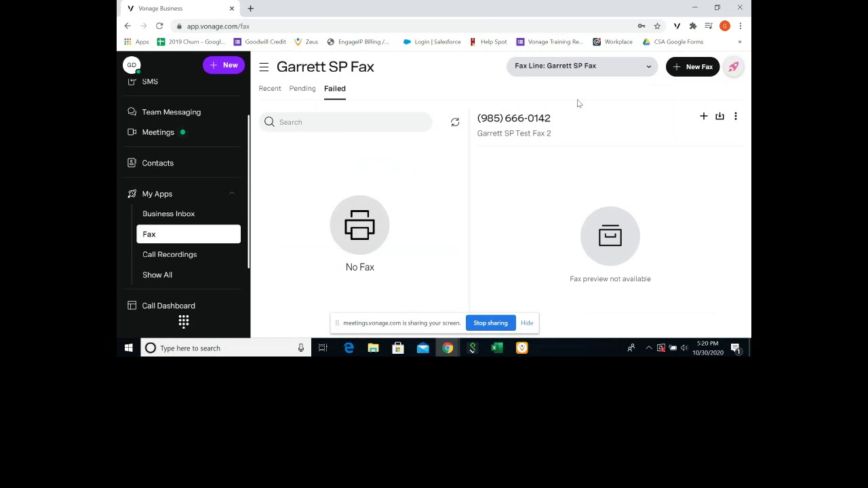Open the hamburger menu icon
The image size is (868, 488).
(x=264, y=67)
